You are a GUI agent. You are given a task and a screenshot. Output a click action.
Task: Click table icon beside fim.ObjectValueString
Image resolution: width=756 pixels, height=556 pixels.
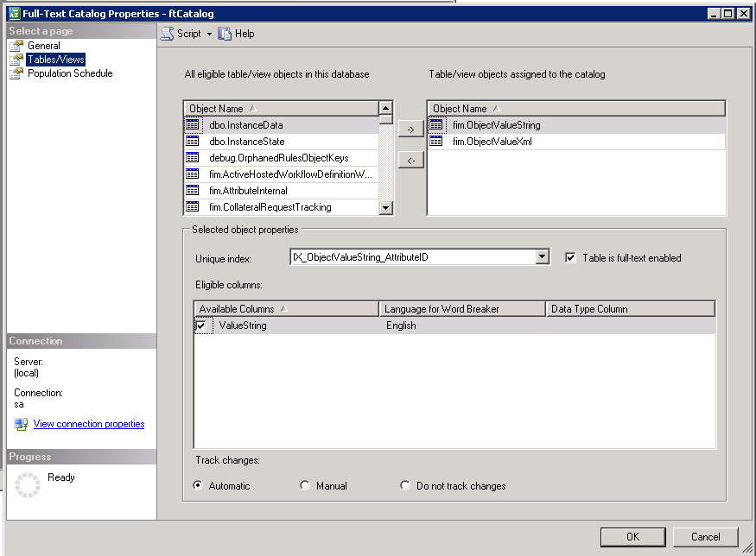coord(435,125)
